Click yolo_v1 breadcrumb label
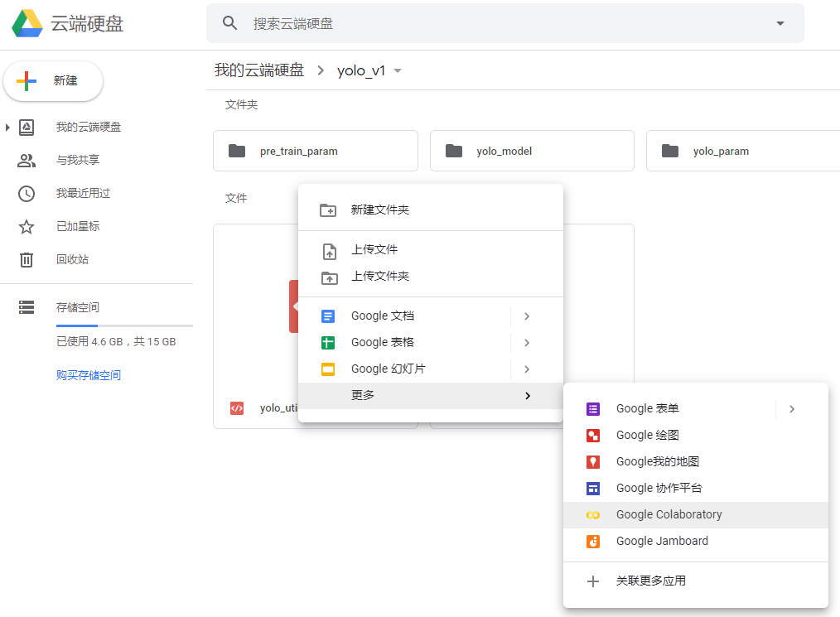This screenshot has width=840, height=617. [361, 70]
